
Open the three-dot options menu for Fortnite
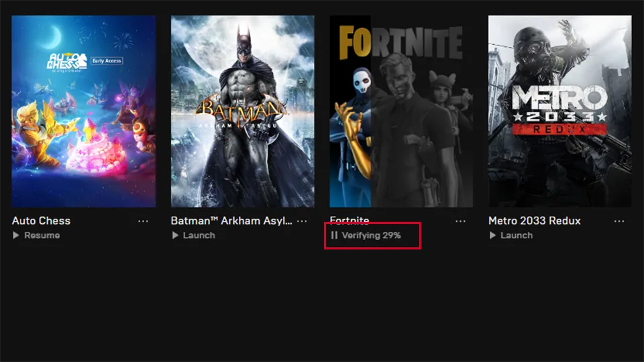click(460, 221)
